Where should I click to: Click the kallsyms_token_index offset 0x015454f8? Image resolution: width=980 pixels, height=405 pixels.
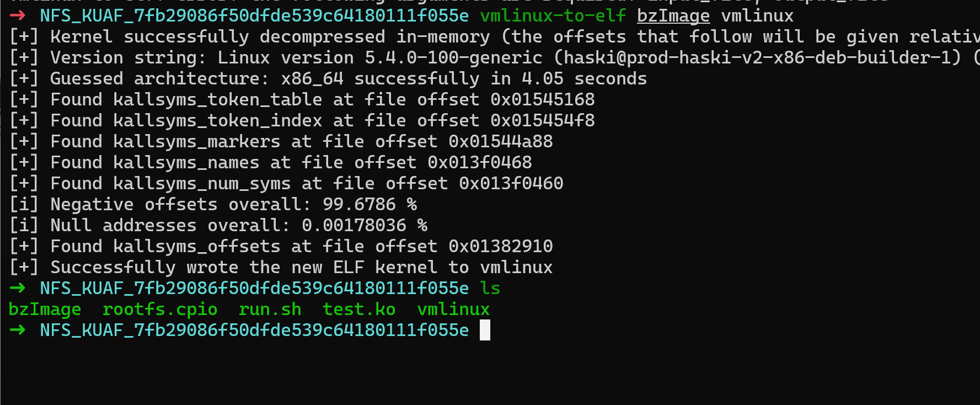pyautogui.click(x=543, y=120)
